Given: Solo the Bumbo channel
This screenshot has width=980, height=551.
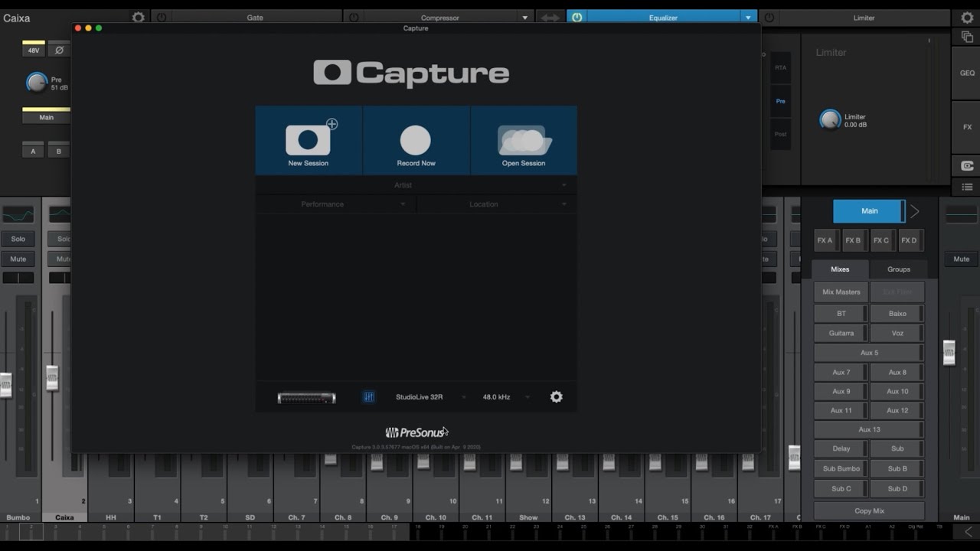Looking at the screenshot, I should tap(18, 239).
